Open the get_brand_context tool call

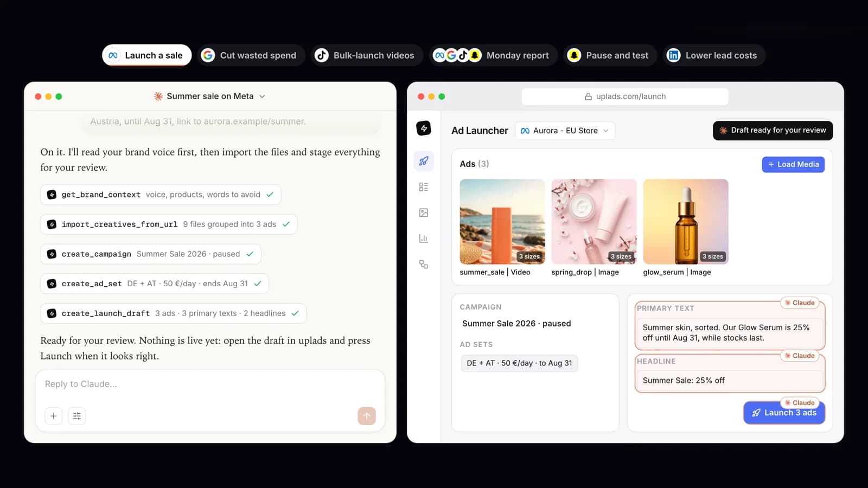pos(161,195)
